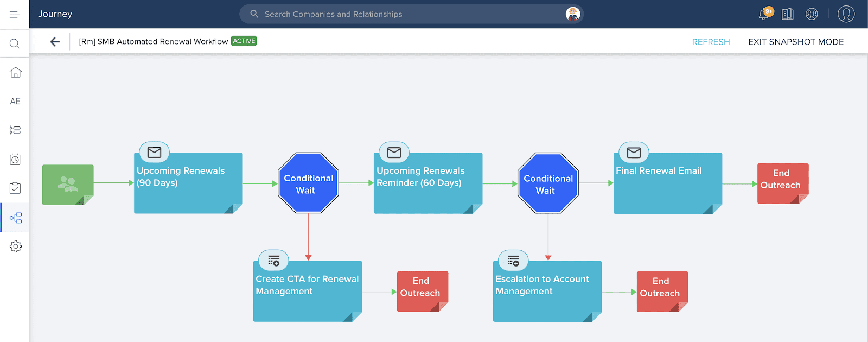
Task: Click the sidebar tasks clipboard icon
Action: click(x=15, y=188)
